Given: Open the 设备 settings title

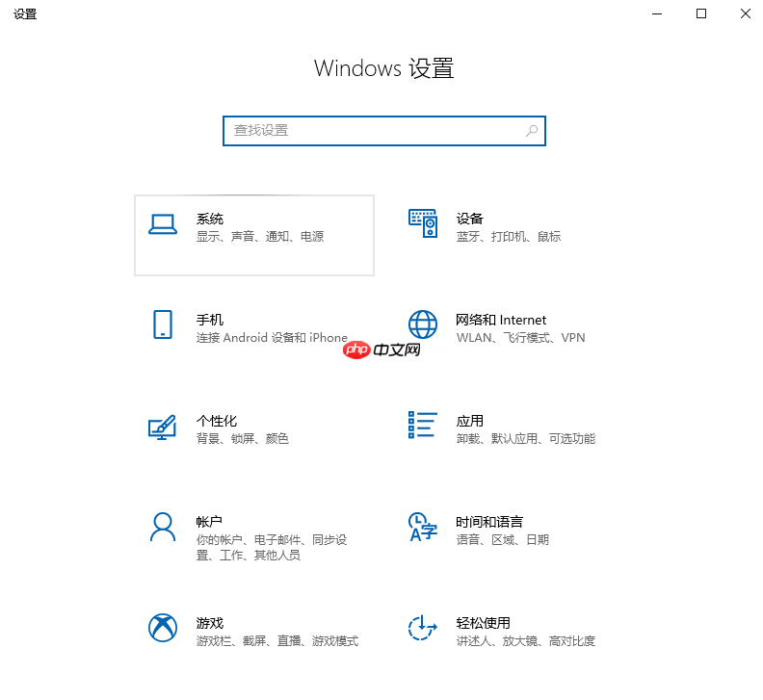Looking at the screenshot, I should pyautogui.click(x=469, y=219).
